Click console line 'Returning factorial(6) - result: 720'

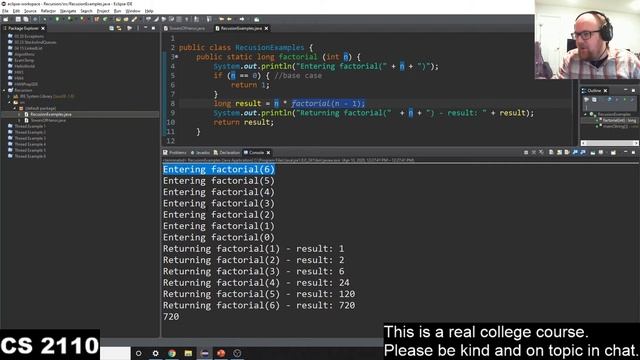(259, 305)
